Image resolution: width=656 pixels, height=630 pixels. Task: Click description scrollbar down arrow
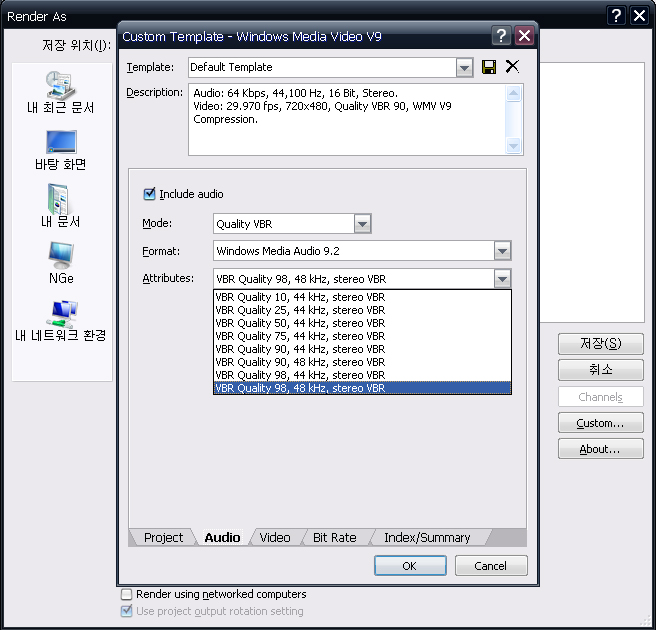tap(513, 146)
